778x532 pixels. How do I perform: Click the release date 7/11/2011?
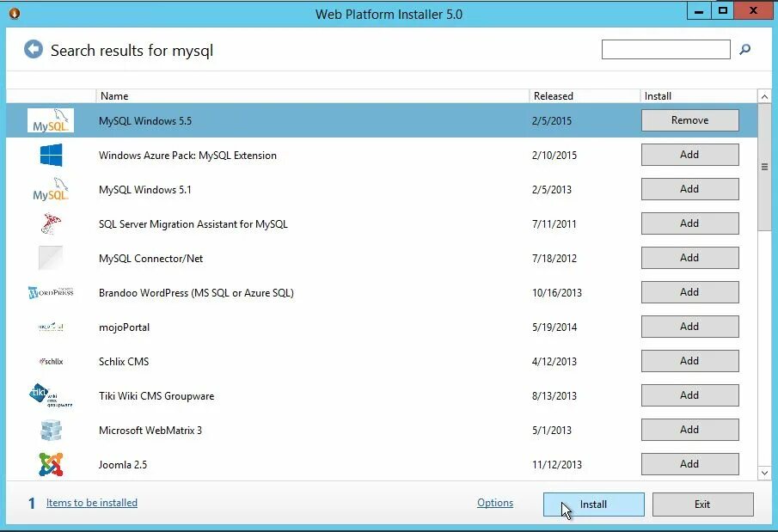pyautogui.click(x=554, y=223)
